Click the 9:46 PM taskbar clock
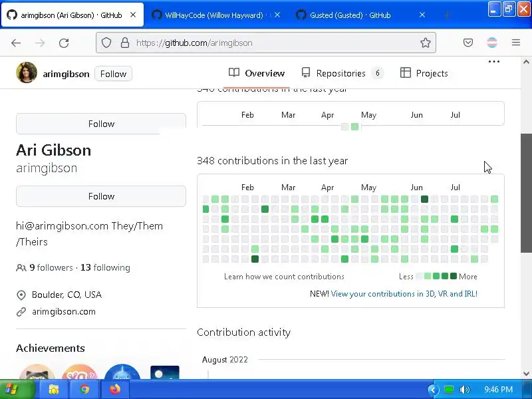Image resolution: width=532 pixels, height=399 pixels. click(x=498, y=390)
